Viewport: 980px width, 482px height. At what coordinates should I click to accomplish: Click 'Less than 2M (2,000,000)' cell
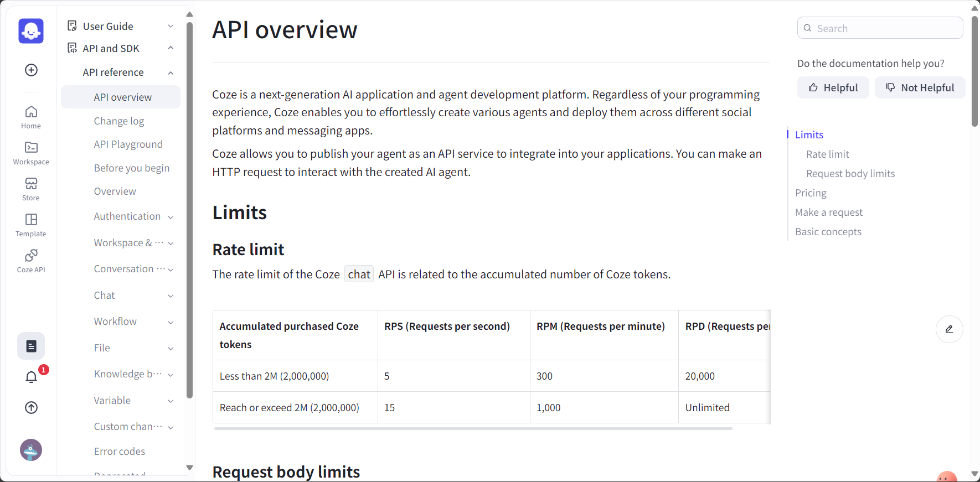point(295,376)
